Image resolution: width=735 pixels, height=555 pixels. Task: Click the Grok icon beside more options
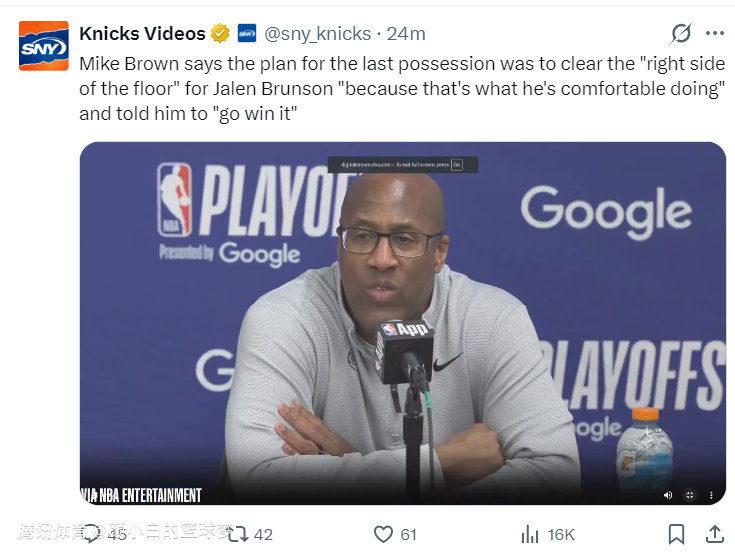click(681, 33)
